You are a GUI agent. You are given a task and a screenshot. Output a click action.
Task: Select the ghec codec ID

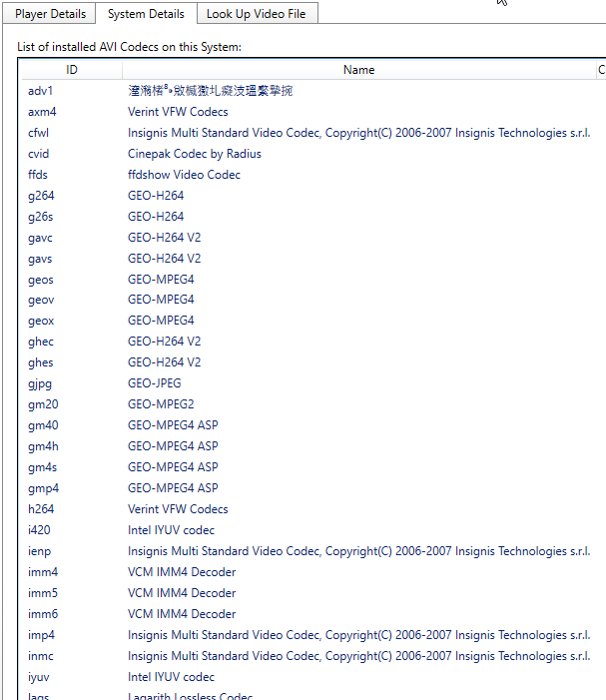(41, 342)
